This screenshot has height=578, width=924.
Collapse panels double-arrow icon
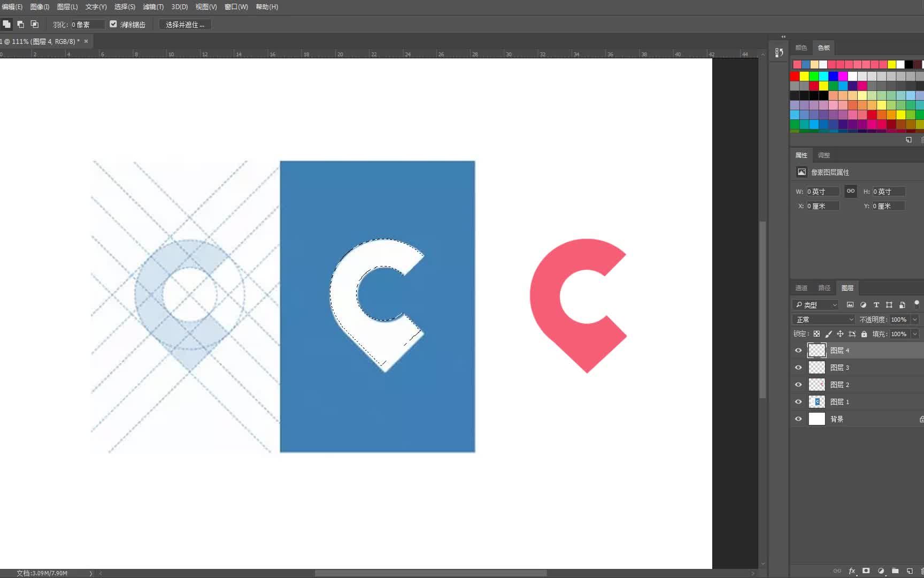[783, 37]
